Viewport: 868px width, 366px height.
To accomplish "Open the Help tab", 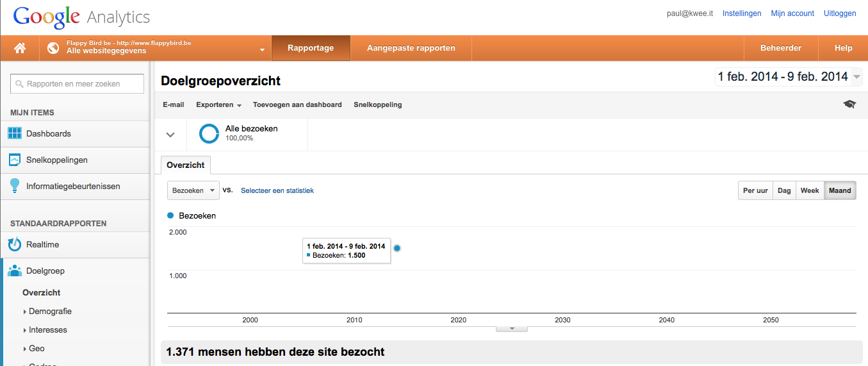I will 843,48.
